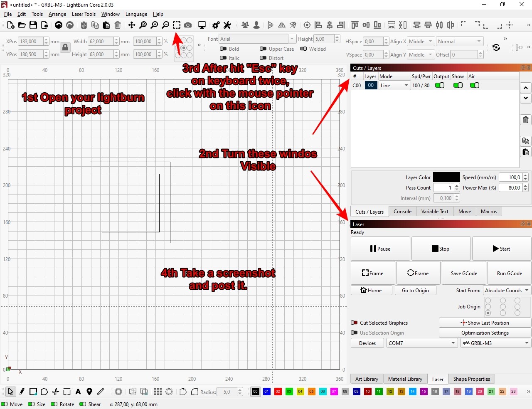Select the Draw Lines pencil tool
This screenshot has width=532, height=409.
click(x=22, y=392)
